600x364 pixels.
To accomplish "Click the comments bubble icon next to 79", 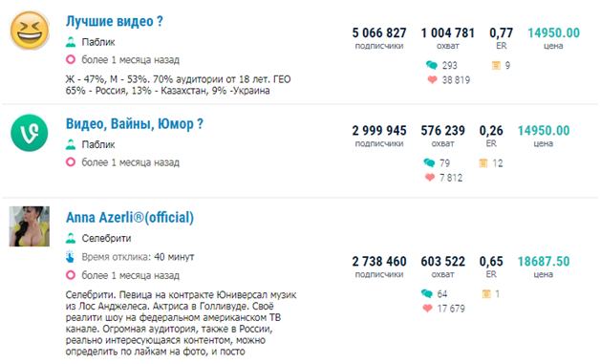I will pos(429,163).
